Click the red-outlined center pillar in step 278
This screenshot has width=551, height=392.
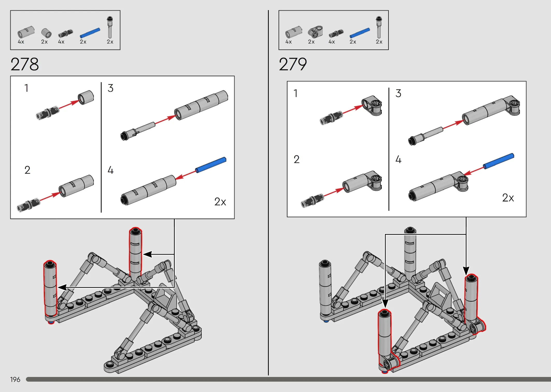(x=136, y=252)
